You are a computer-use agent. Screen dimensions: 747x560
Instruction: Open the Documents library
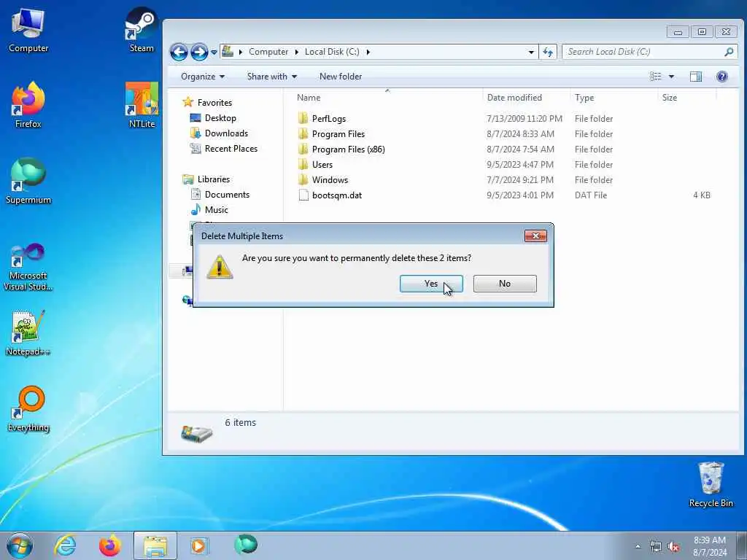(227, 195)
